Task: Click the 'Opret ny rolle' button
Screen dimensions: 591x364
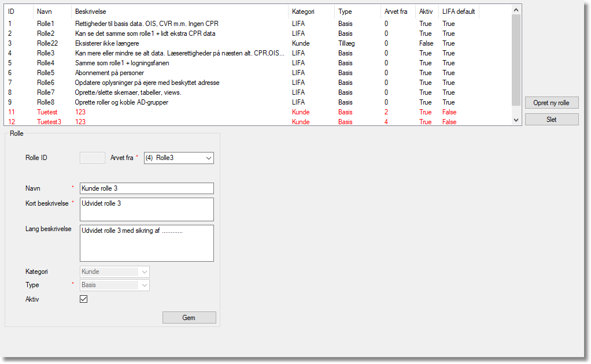Action: click(x=551, y=103)
